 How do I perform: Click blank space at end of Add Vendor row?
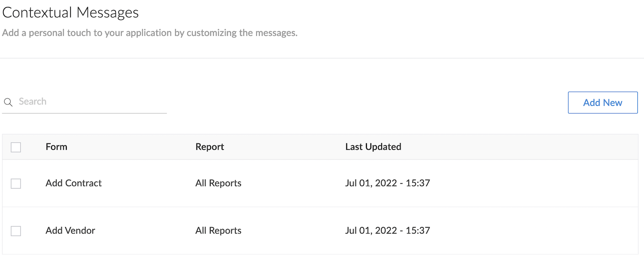(x=534, y=231)
